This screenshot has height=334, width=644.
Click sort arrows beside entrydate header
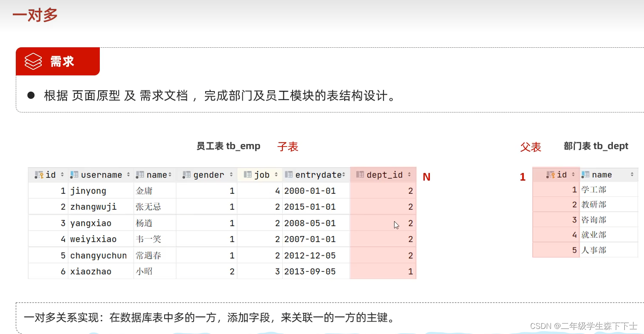point(343,174)
